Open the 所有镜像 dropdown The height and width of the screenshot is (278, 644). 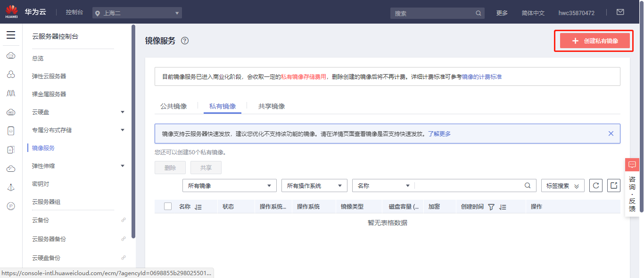click(x=230, y=185)
